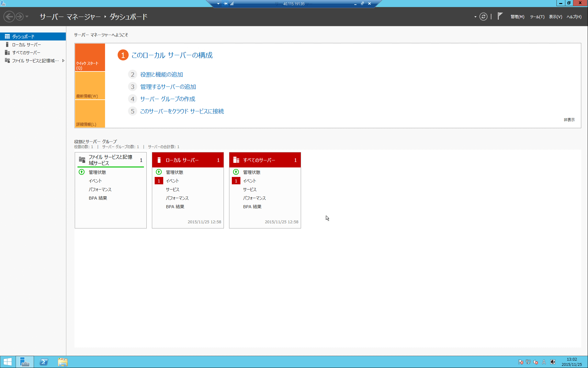Click 管理状態 green icon in ローカル サーバー tile
Viewport: 588px width, 368px height.
159,172
